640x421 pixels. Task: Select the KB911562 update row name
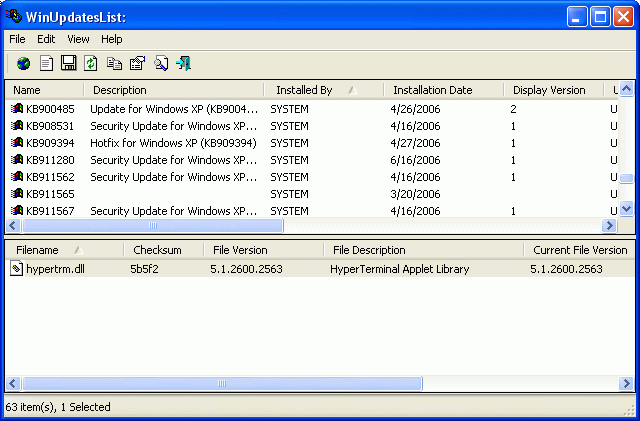[50, 177]
